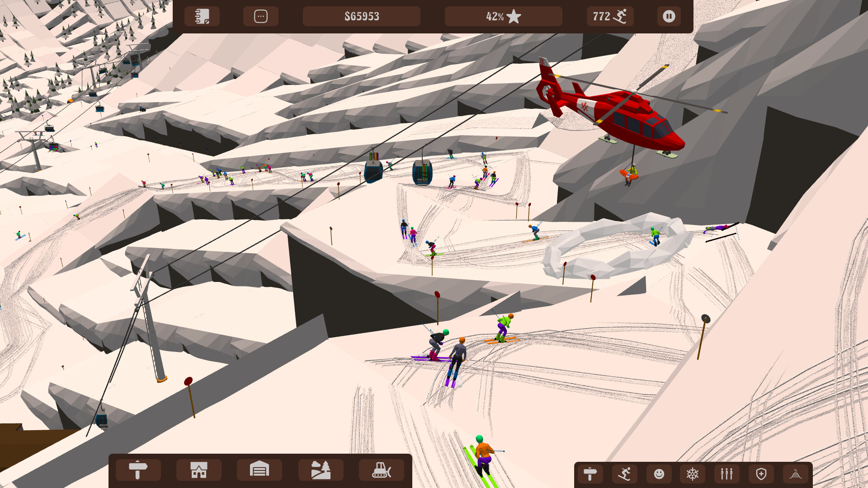Select the bulldozer terrain tool
This screenshot has width=868, height=488.
coord(381,469)
